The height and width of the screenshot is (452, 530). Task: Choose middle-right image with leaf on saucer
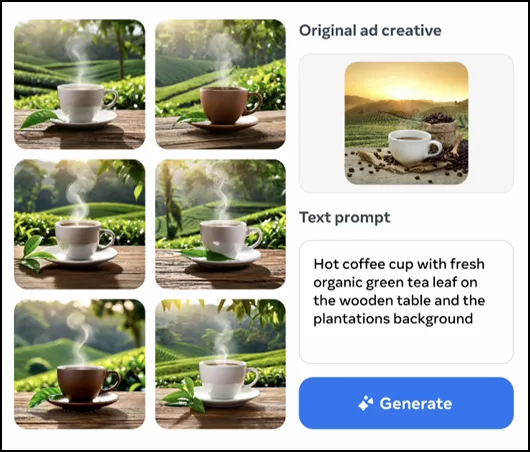click(x=220, y=224)
